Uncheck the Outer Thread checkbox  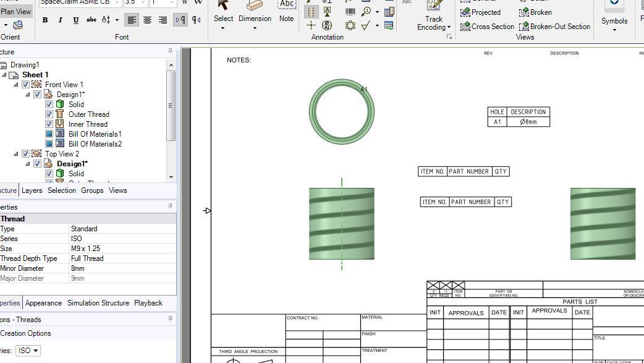49,114
